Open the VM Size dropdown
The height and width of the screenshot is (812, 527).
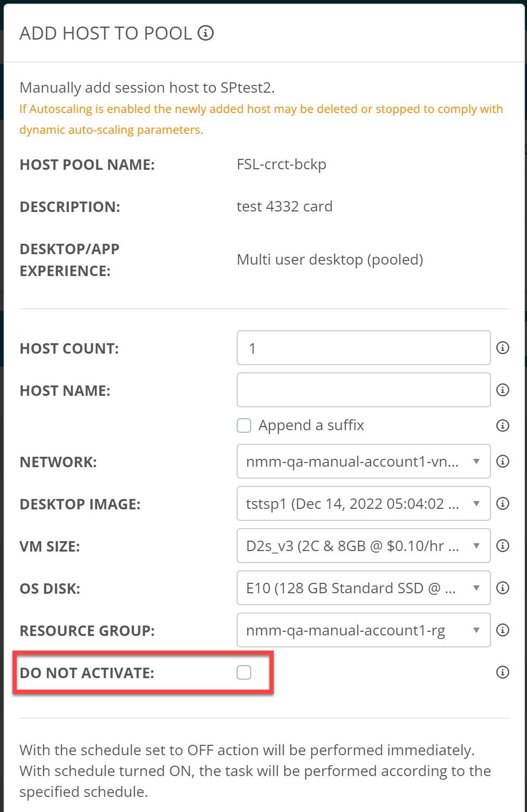click(x=363, y=546)
